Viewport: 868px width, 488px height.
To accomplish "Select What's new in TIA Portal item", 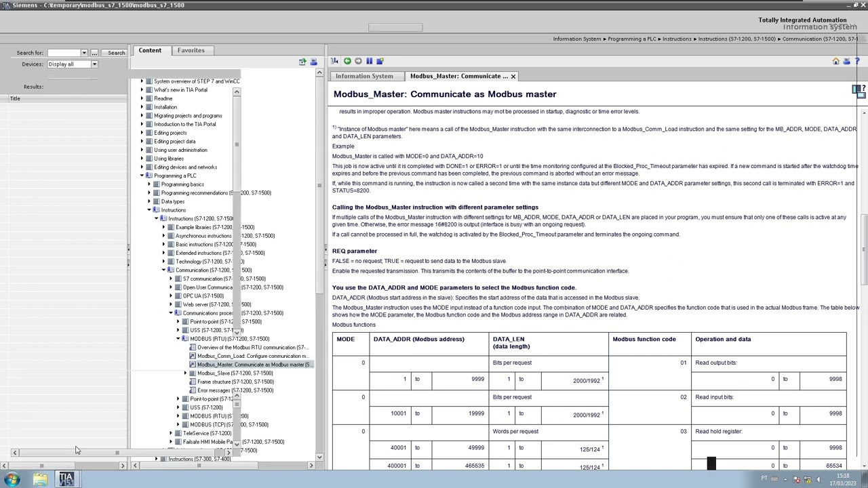I will coord(180,90).
